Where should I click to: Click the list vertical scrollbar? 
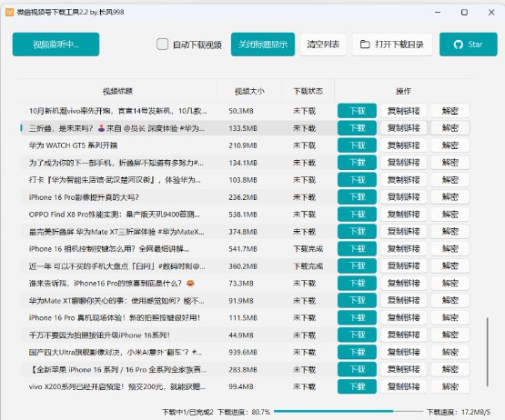(x=488, y=352)
